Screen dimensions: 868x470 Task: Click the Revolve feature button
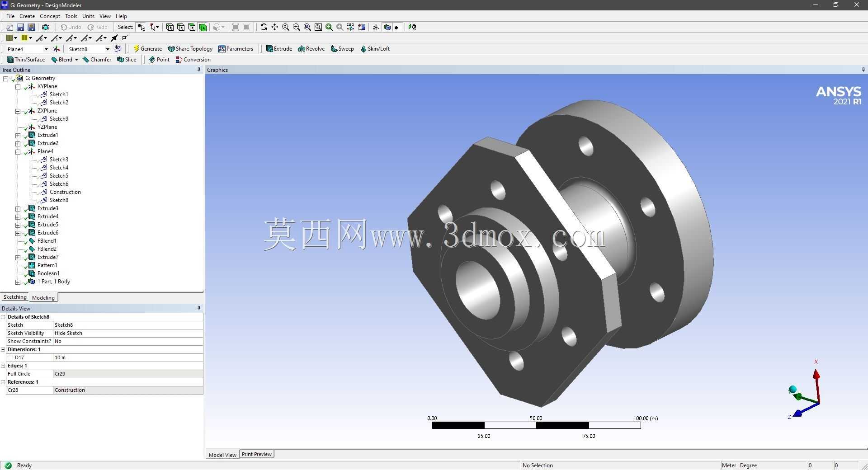(311, 49)
